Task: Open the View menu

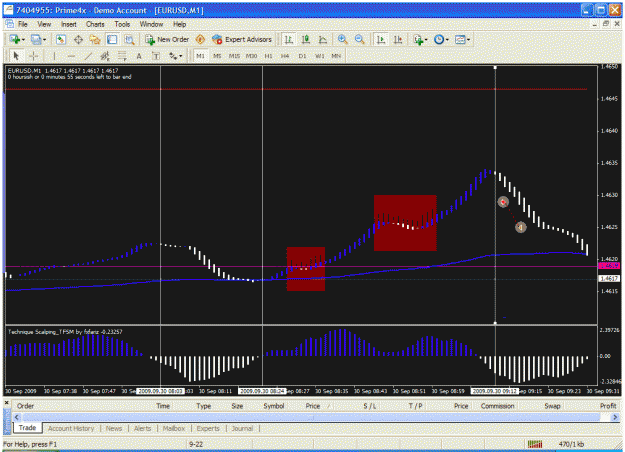Action: (44, 24)
